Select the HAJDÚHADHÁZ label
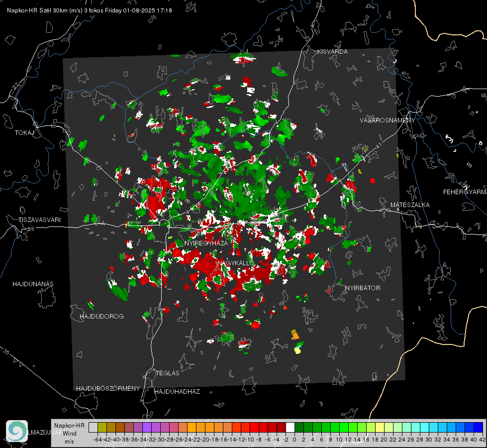This screenshot has width=487, height=448. [x=177, y=392]
